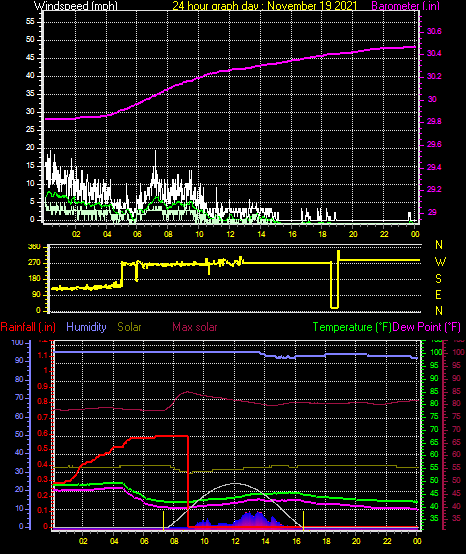
Task: Click hour 22 on bottom time axis
Action: [387, 541]
